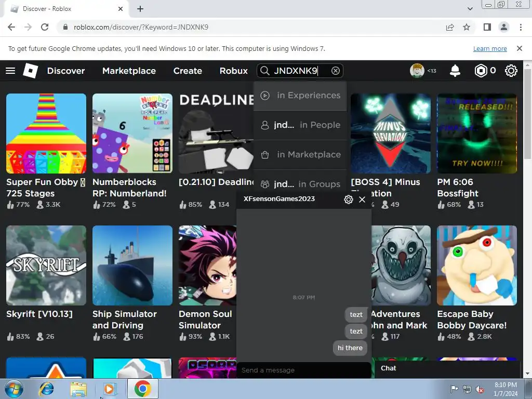Open the Chat panel header
The height and width of the screenshot is (399, 532).
click(447, 368)
